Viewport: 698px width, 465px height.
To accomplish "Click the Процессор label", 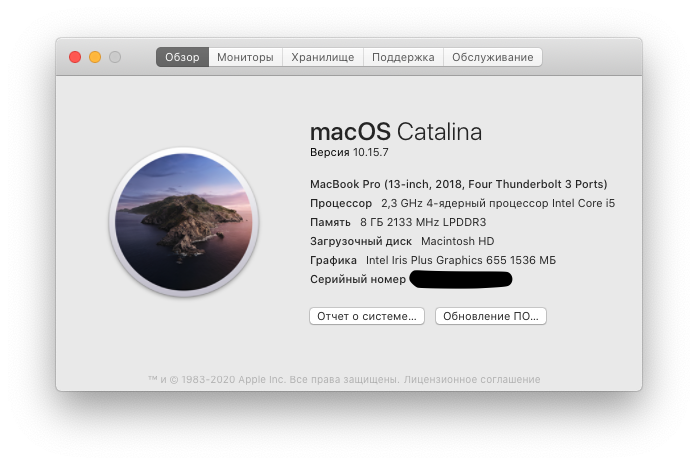I will (341, 203).
